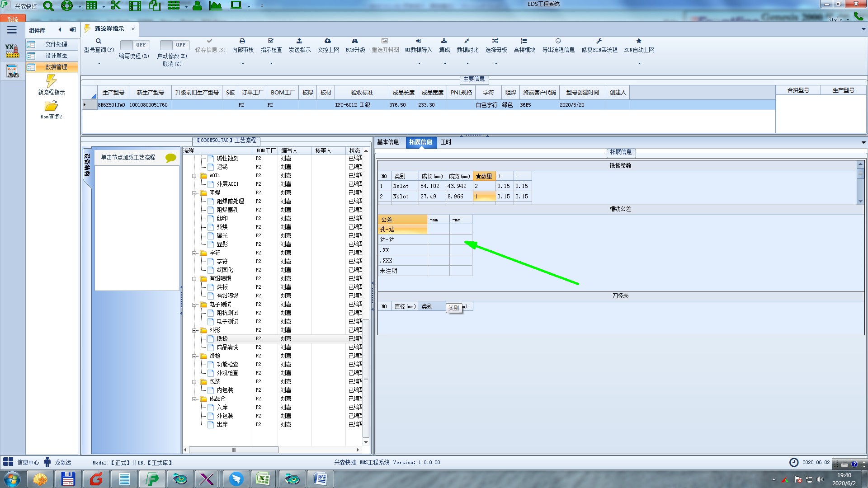
Task: Click the 文控上网 cloud icon
Action: pyautogui.click(x=328, y=41)
